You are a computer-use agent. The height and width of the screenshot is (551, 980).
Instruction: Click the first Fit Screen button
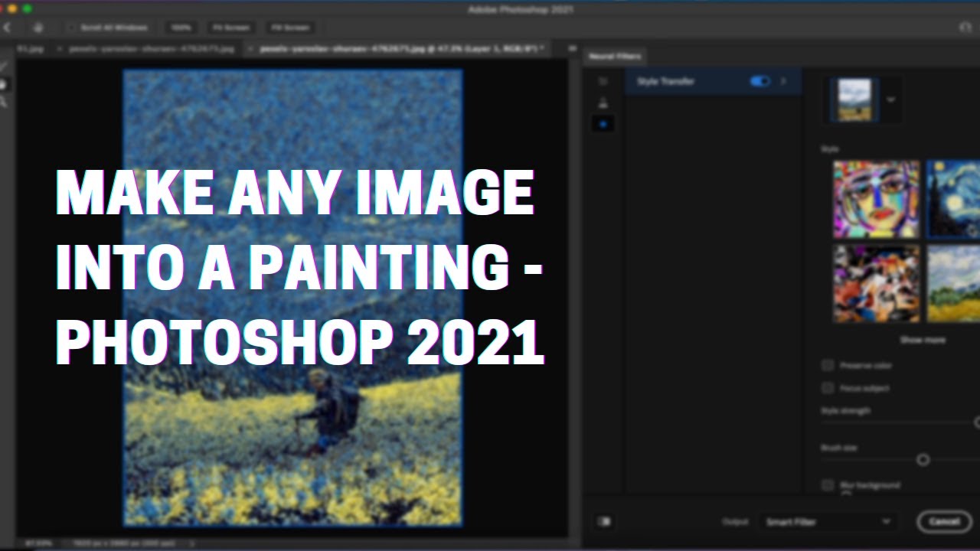[230, 28]
